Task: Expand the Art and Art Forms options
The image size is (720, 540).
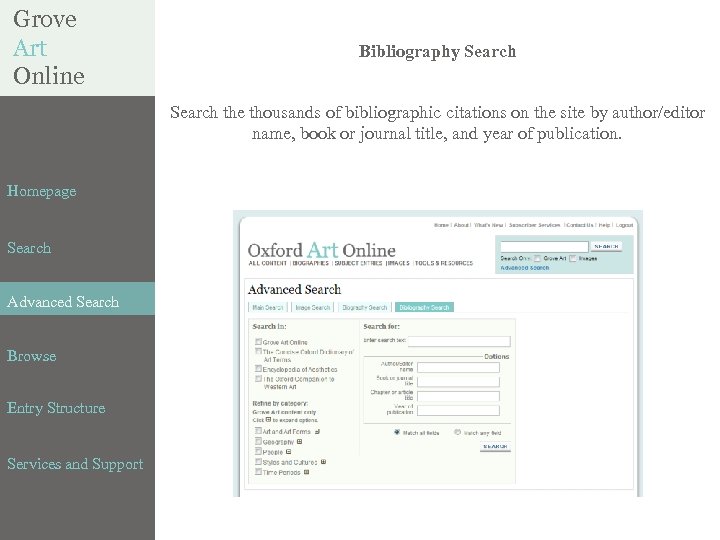Action: pos(317,432)
